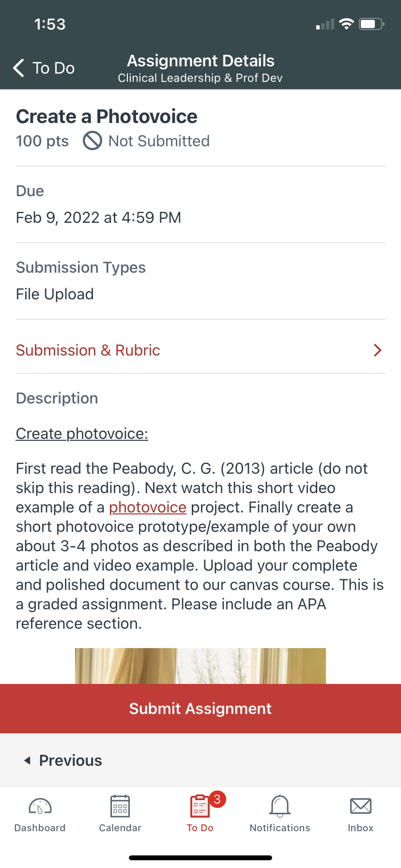
Task: Tap the To Do clipboard icon
Action: (200, 806)
